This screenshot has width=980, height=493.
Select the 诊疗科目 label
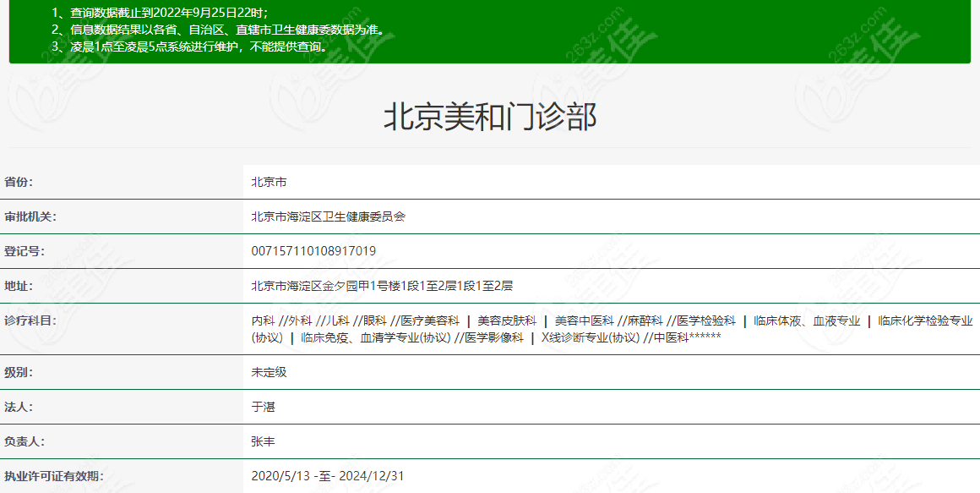click(30, 321)
